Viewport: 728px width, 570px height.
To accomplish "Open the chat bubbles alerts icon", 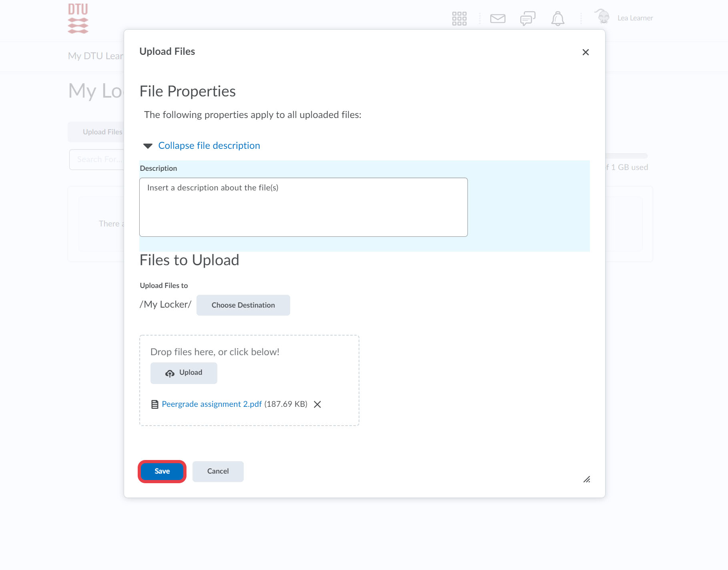I will [527, 18].
